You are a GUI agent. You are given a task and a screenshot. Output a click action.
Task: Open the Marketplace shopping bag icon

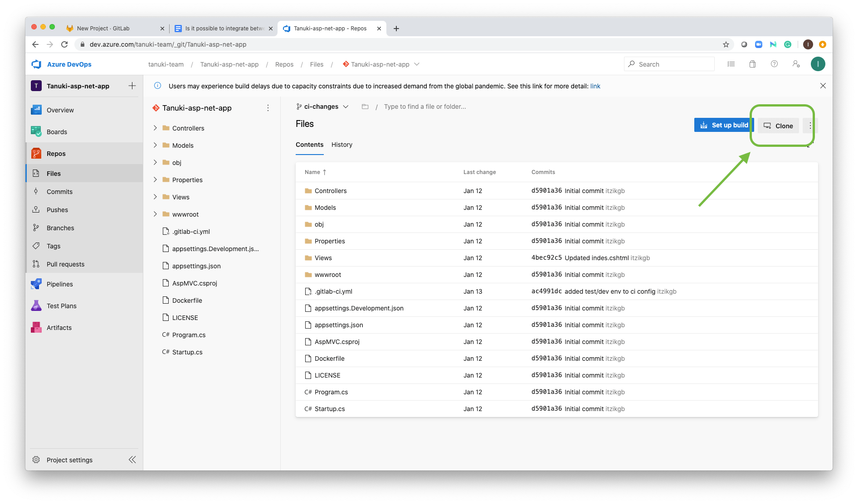(752, 64)
